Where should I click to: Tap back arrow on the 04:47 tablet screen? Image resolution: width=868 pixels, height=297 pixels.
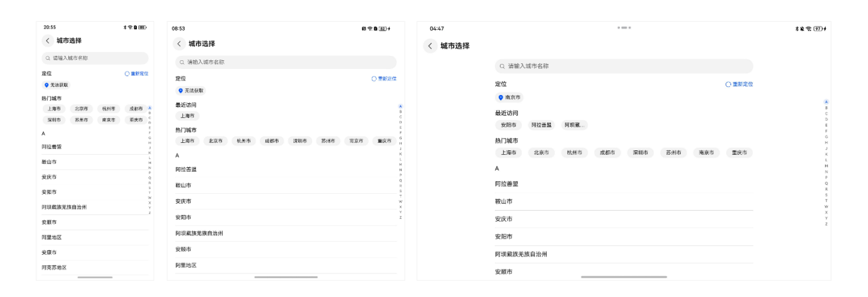[430, 46]
